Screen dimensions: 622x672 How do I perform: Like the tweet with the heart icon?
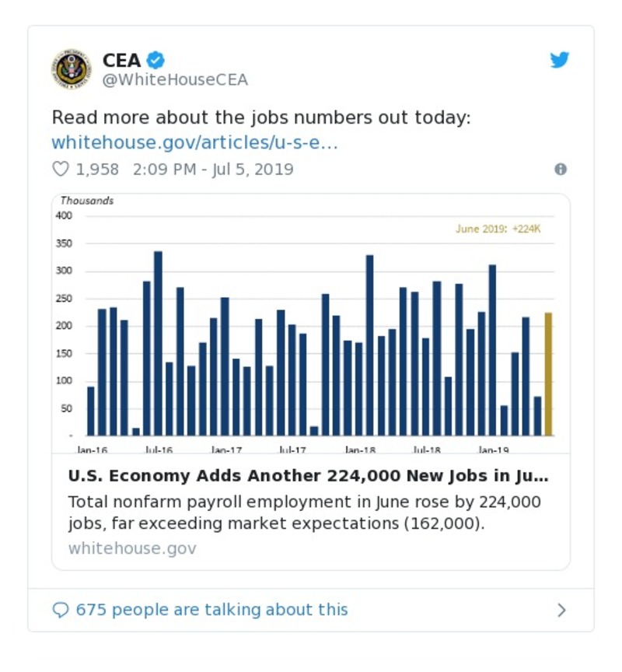pos(60,169)
